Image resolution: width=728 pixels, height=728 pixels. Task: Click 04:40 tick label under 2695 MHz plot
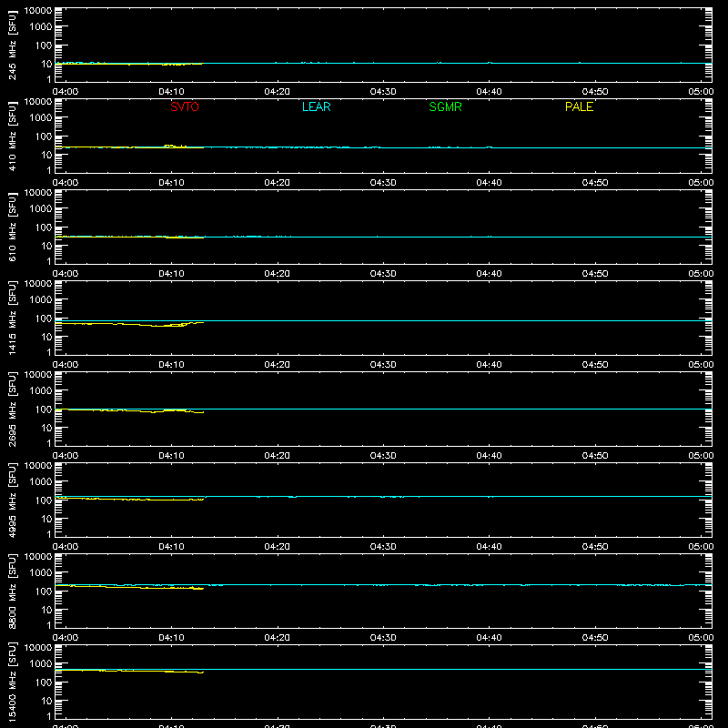489,456
